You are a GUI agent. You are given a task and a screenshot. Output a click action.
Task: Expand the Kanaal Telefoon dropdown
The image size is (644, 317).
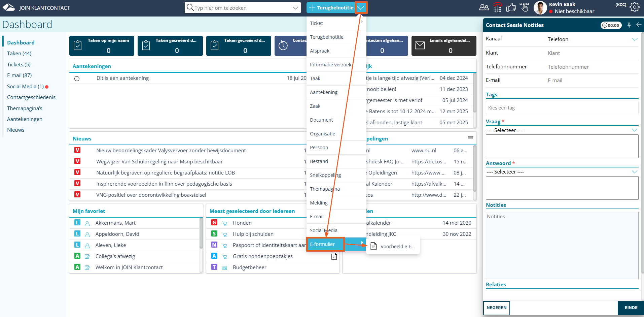634,39
